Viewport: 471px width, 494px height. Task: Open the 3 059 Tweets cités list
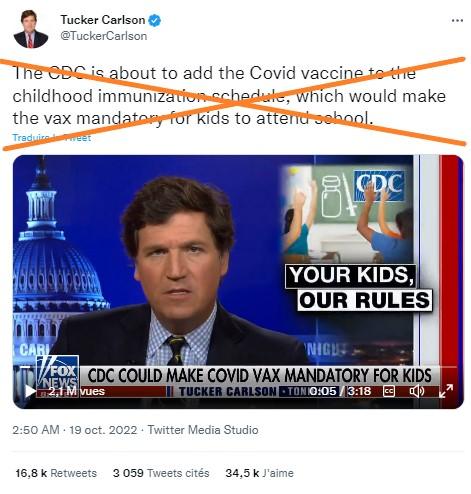[x=161, y=473]
